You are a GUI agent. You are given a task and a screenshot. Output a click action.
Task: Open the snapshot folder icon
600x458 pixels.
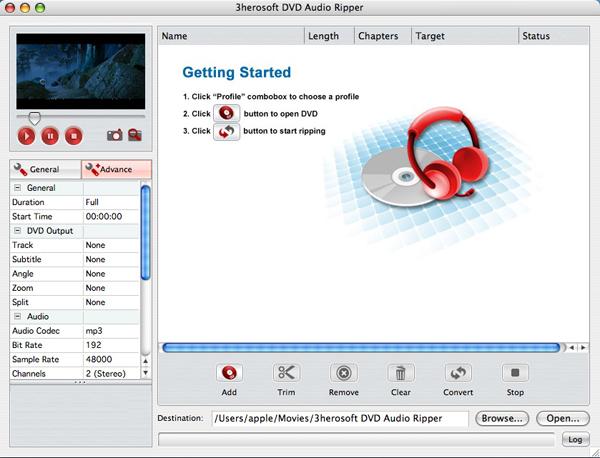(135, 135)
